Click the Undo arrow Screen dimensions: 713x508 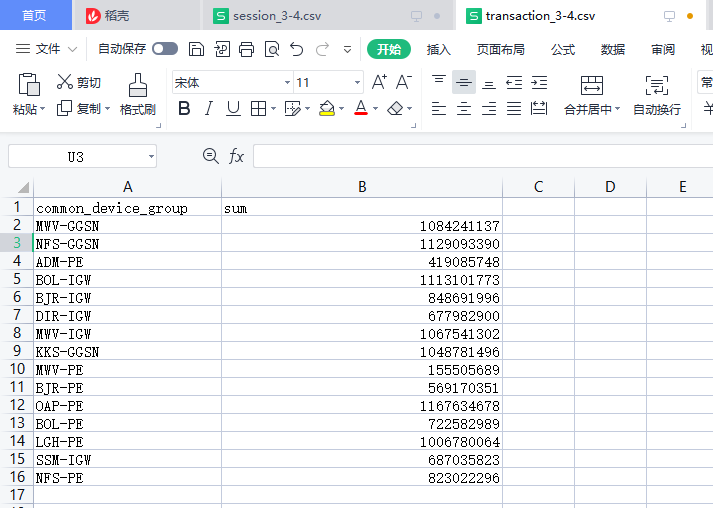[x=296, y=49]
